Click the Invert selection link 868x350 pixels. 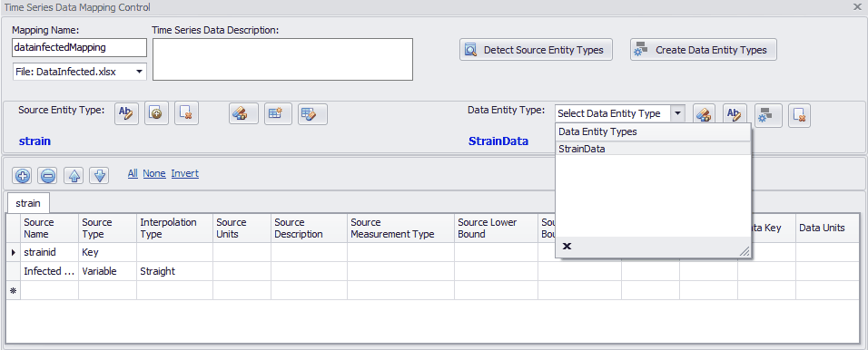pyautogui.click(x=185, y=173)
